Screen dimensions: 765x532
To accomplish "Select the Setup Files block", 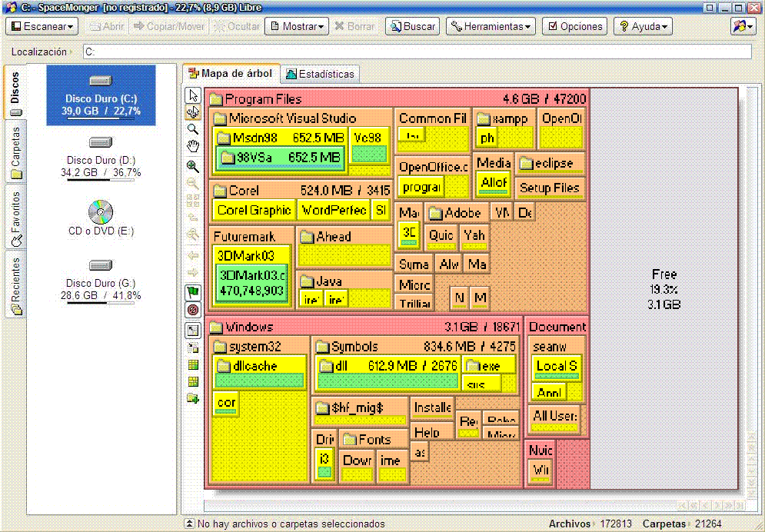I will click(x=550, y=188).
